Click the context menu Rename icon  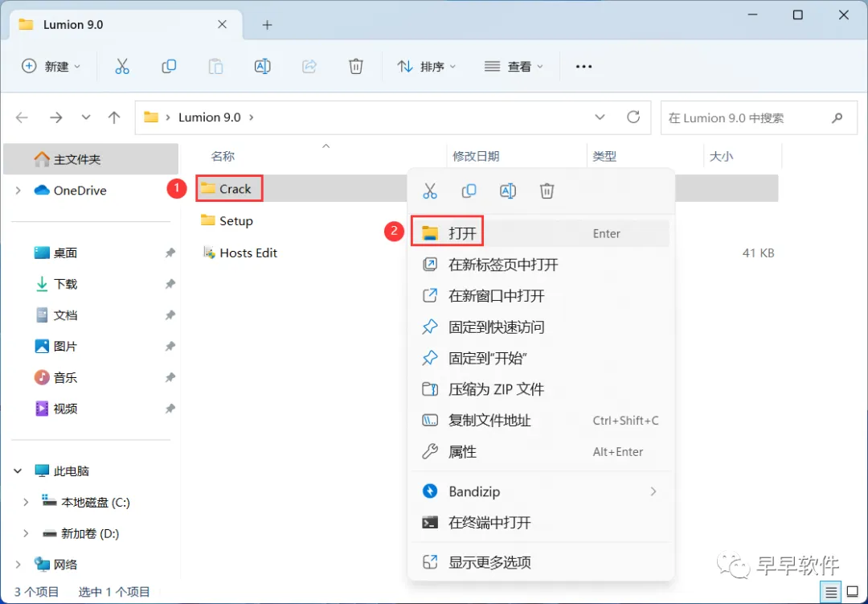tap(508, 191)
